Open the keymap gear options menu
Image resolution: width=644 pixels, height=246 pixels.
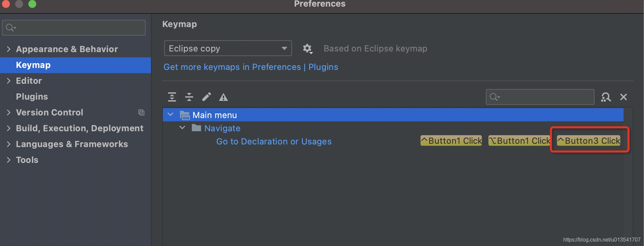(307, 49)
